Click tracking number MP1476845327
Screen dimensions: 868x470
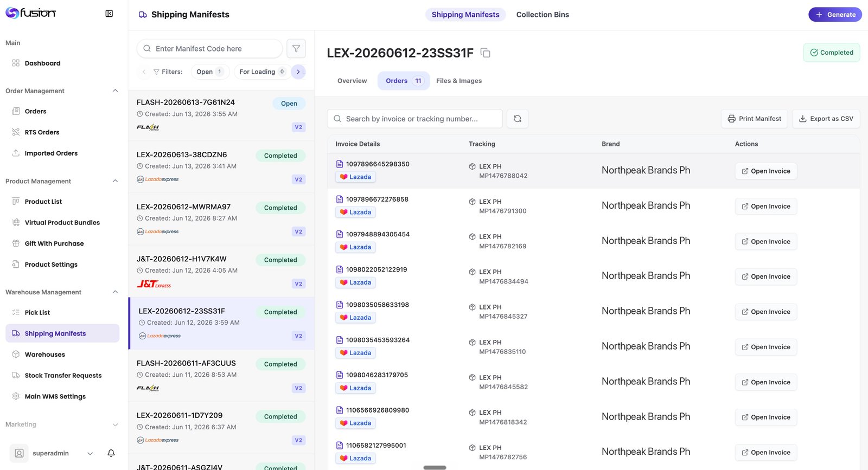click(503, 317)
